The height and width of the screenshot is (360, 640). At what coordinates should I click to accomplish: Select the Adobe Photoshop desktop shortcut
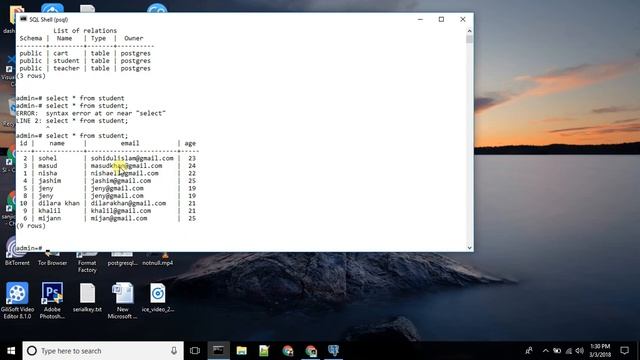click(x=52, y=300)
